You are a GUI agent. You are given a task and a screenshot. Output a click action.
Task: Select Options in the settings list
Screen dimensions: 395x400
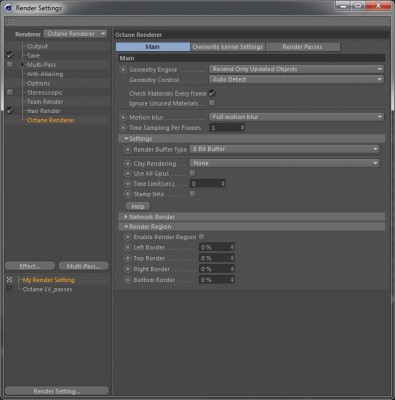(39, 83)
